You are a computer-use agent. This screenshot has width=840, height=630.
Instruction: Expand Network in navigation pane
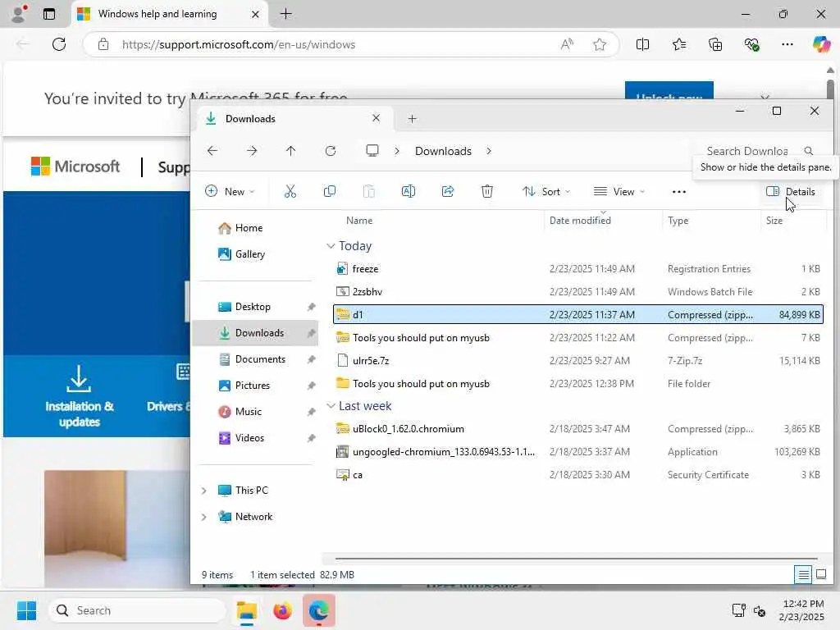pyautogui.click(x=203, y=517)
